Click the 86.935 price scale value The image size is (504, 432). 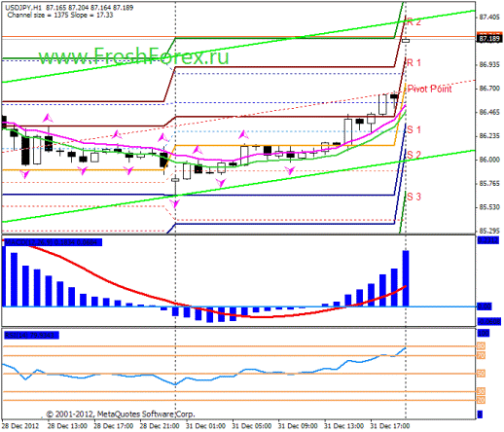489,64
